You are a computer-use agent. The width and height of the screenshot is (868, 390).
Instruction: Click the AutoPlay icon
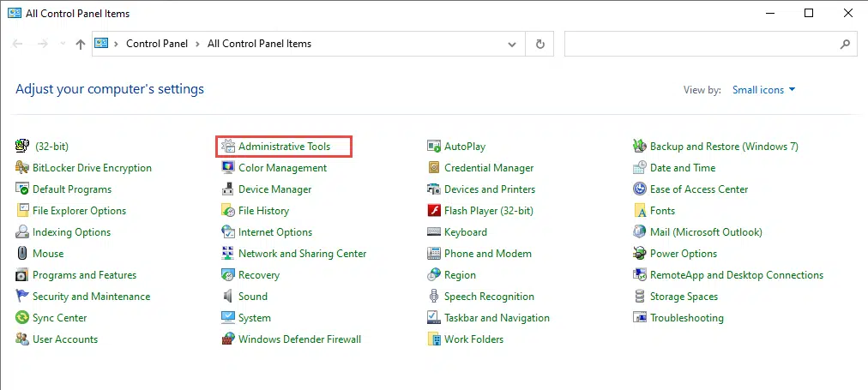pos(434,146)
